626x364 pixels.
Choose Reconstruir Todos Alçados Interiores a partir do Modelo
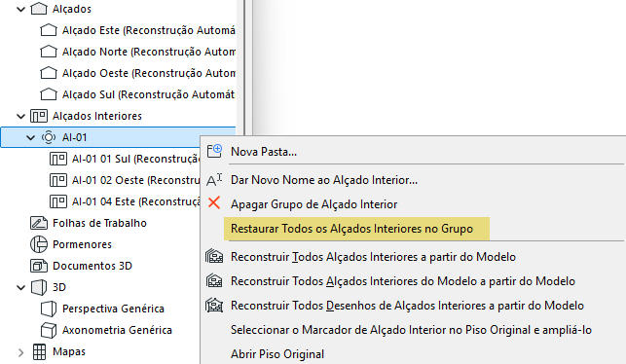[x=373, y=257]
